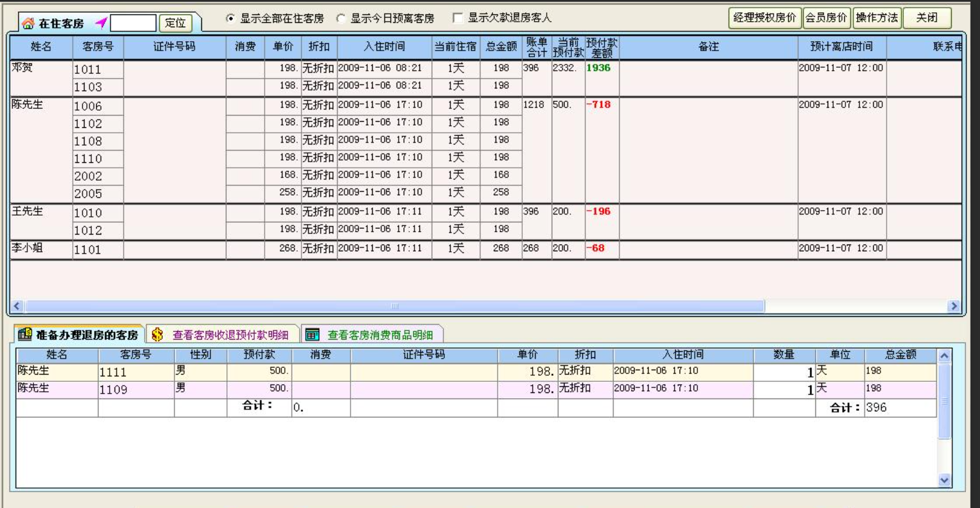The height and width of the screenshot is (508, 980).
Task: Select guest name 王先生
Action: pyautogui.click(x=27, y=211)
